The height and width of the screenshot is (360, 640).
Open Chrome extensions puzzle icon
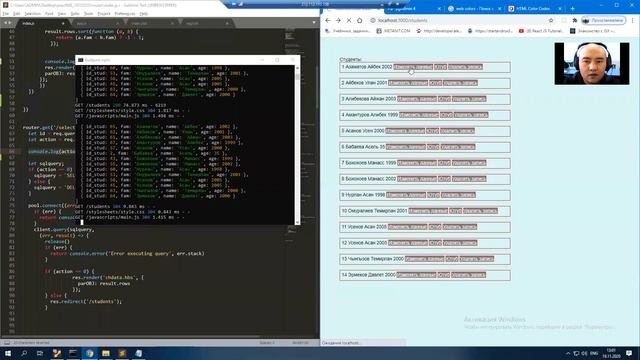click(575, 20)
